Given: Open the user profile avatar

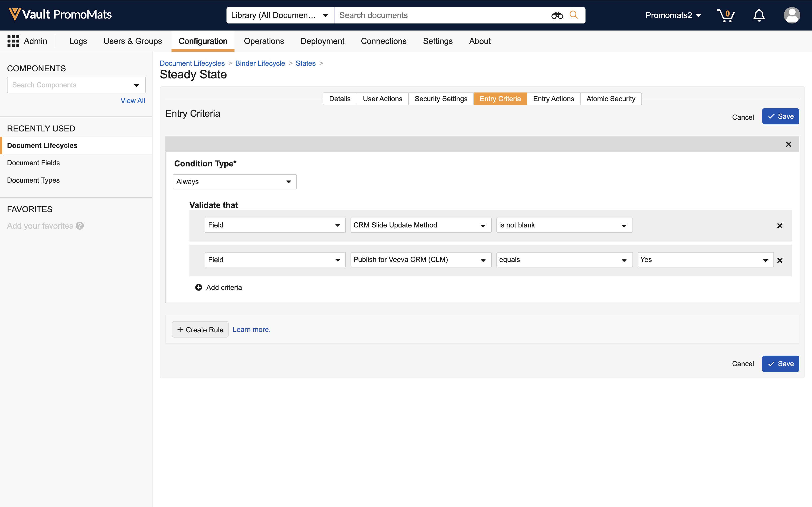Looking at the screenshot, I should click(x=792, y=15).
